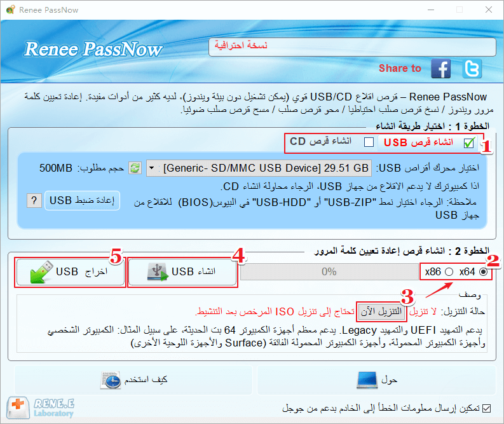This screenshot has width=504, height=424.
Task: Click the red ISO download required notice
Action: coord(275,311)
